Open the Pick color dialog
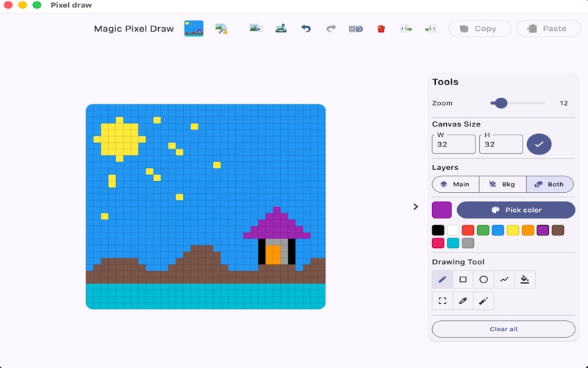Viewport: 588px width, 368px height. click(x=516, y=210)
